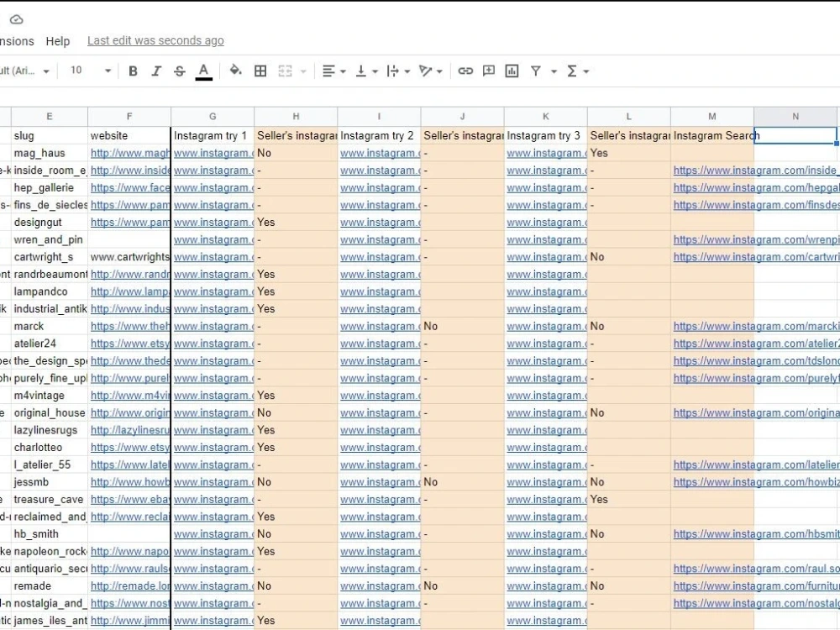Toggle italic formatting
The image size is (840, 630).
click(156, 71)
